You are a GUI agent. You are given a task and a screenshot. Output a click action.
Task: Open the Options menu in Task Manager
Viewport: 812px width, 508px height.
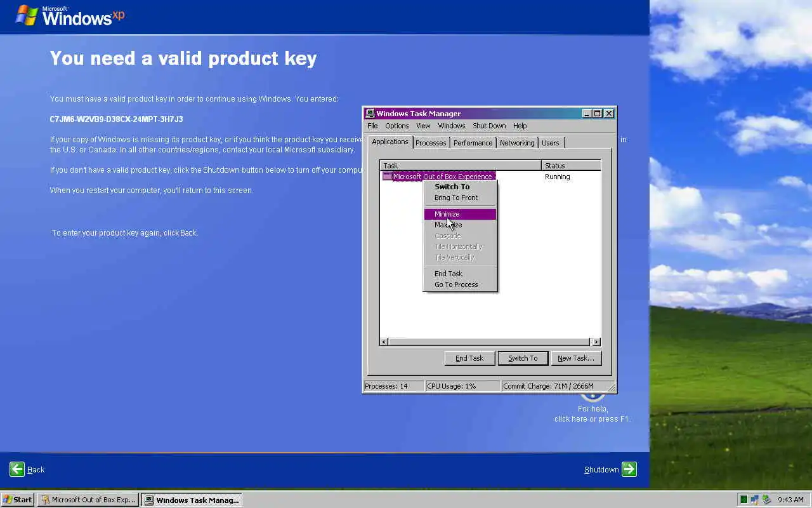coord(397,126)
